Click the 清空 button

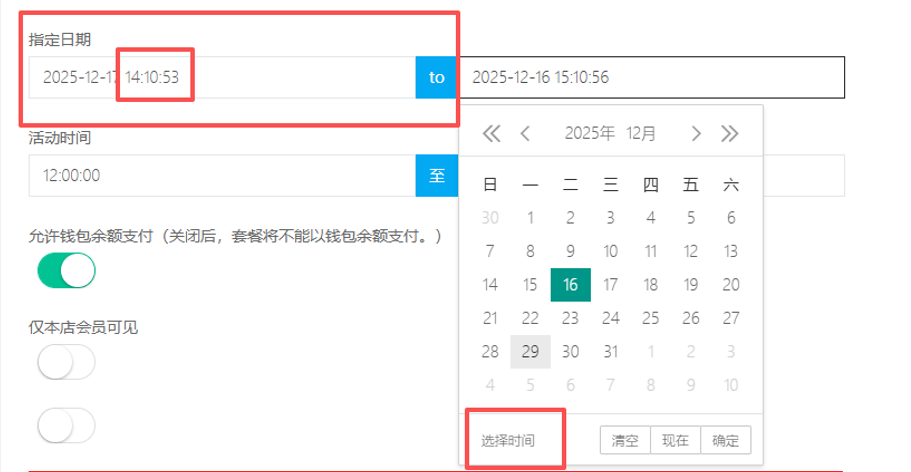(625, 441)
